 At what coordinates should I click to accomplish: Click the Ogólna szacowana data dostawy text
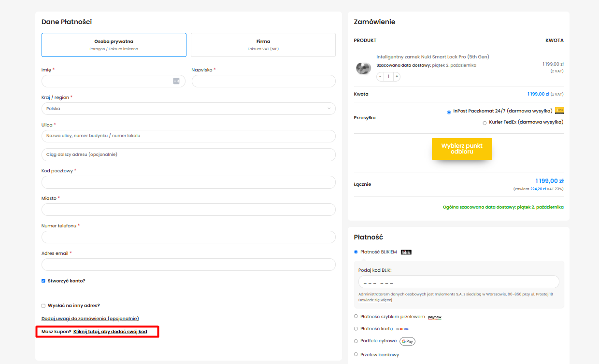click(503, 207)
